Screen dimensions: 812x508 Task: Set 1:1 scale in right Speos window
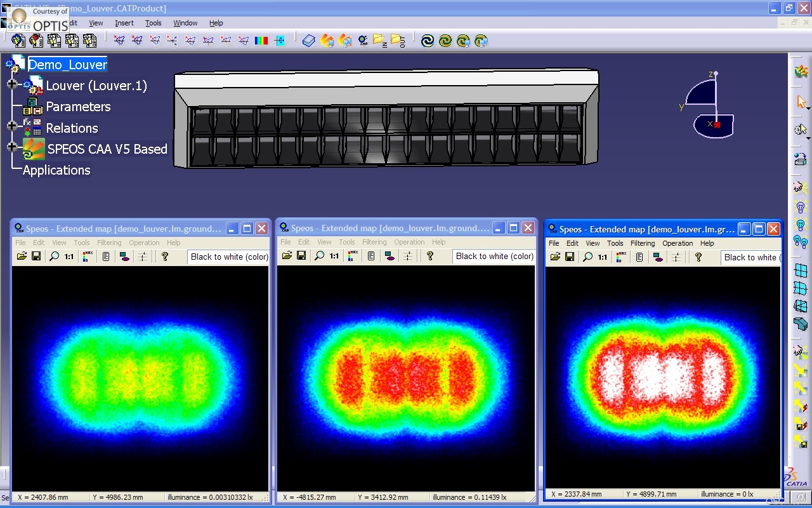[x=603, y=257]
